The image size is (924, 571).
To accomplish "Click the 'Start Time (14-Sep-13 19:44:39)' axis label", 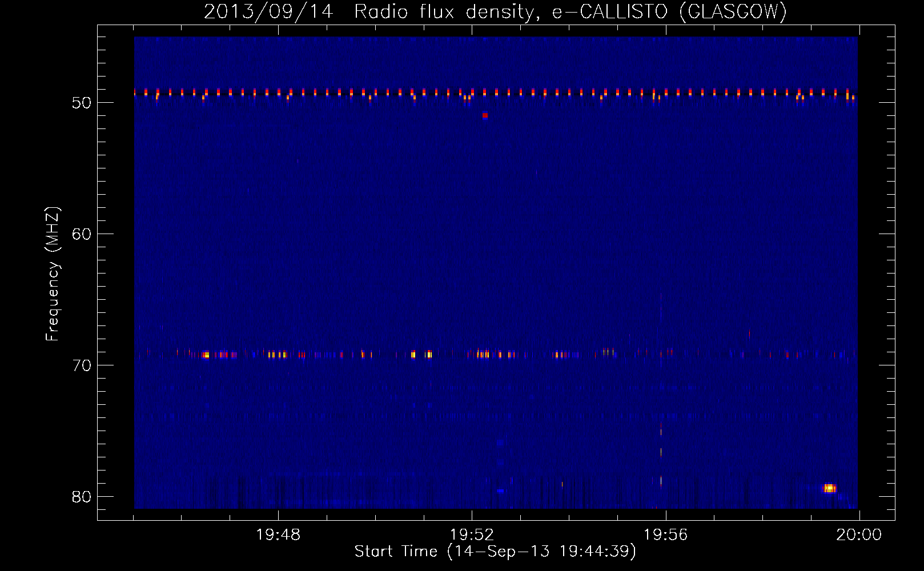I will point(495,552).
